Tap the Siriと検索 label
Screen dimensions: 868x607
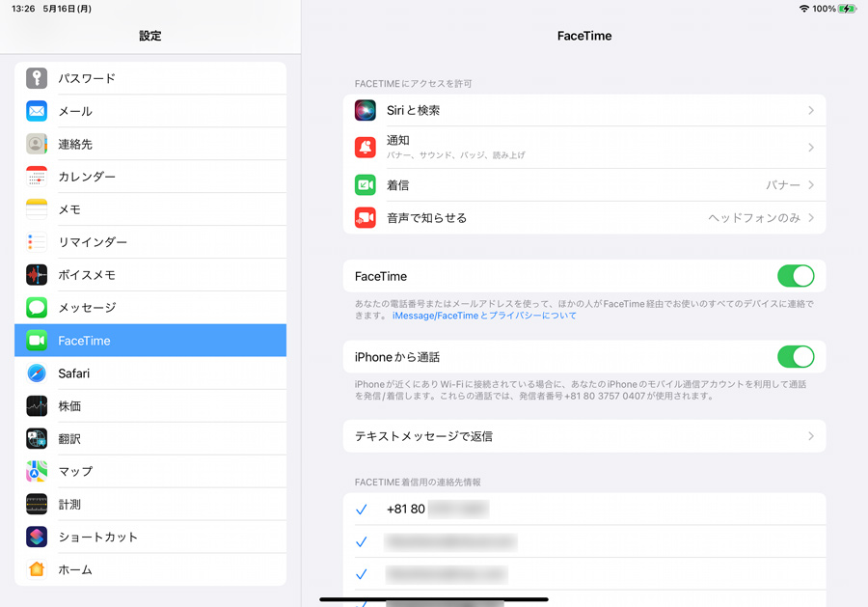pyautogui.click(x=413, y=110)
